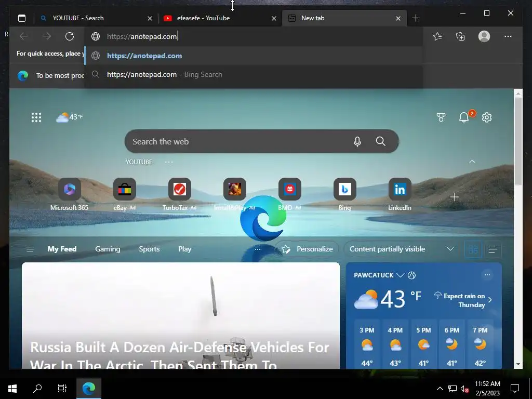Open Microsoft Rewards trophy icon
532x399 pixels.
[x=441, y=117]
